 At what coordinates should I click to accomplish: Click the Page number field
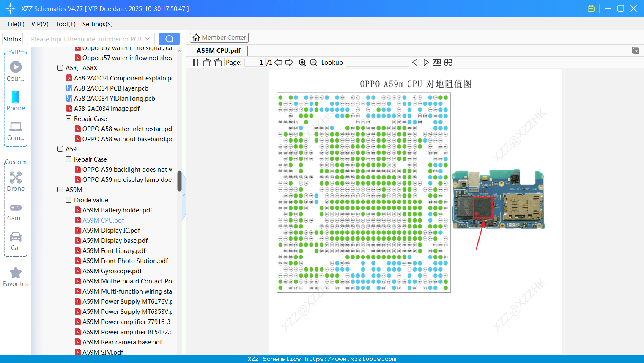tap(255, 63)
